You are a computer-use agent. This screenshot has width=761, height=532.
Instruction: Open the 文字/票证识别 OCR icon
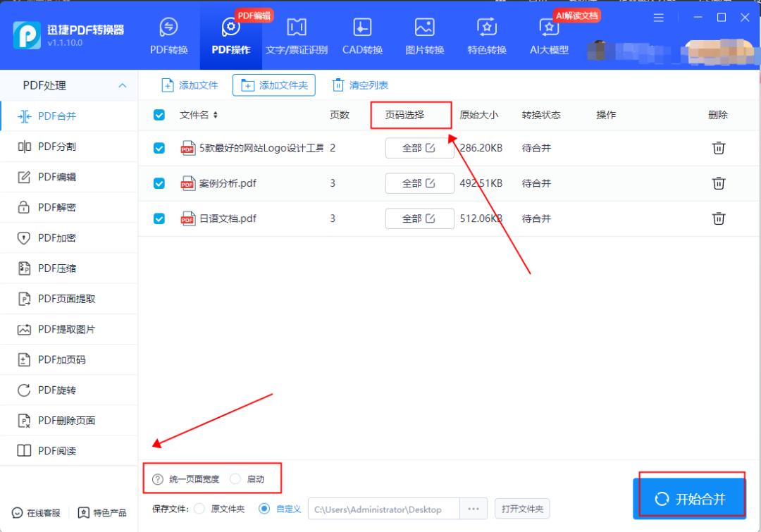297,28
